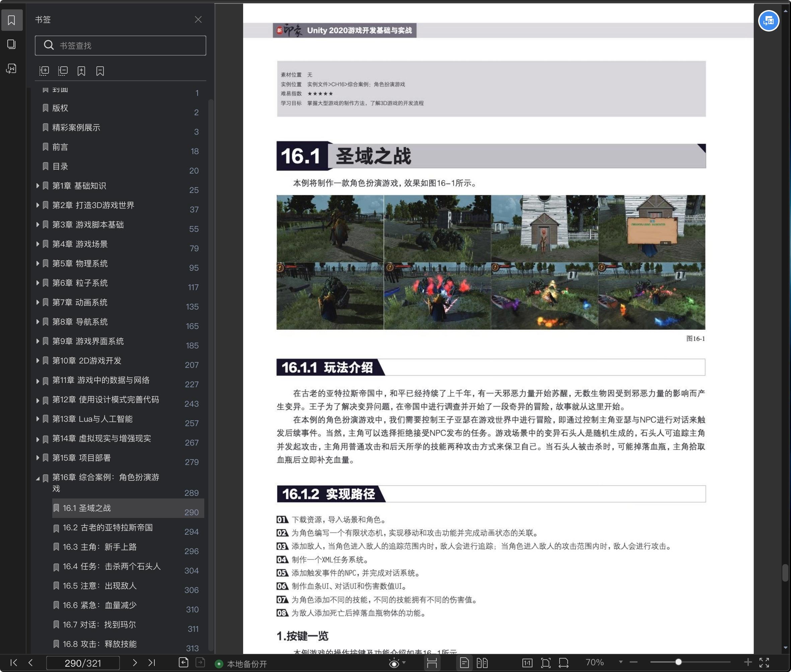Click the document scroll down arrow
Image resolution: width=791 pixels, height=672 pixels.
click(785, 648)
